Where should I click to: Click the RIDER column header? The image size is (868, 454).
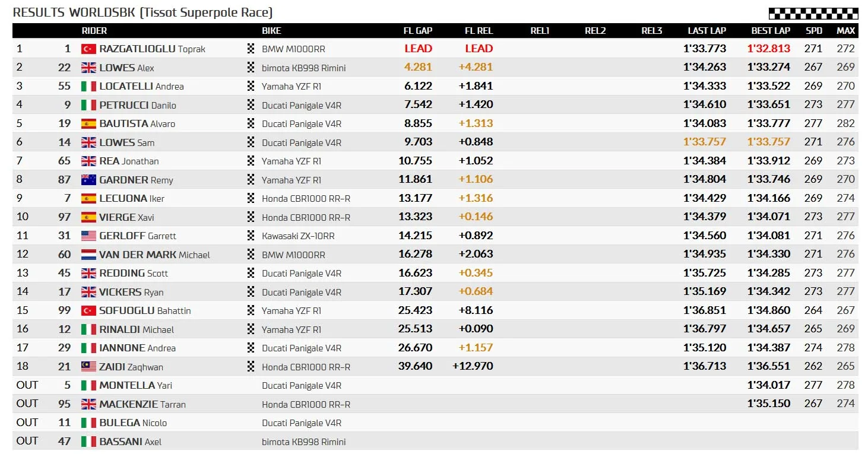(x=94, y=31)
